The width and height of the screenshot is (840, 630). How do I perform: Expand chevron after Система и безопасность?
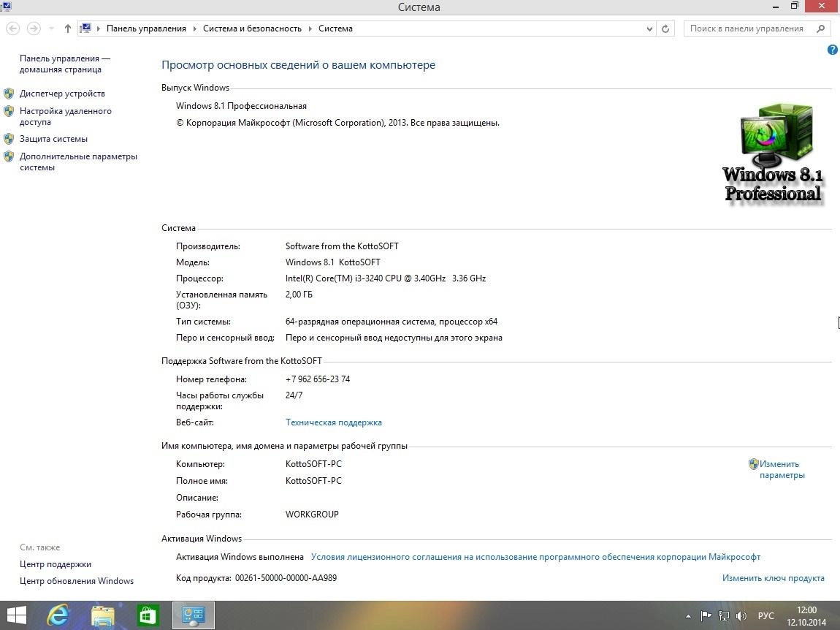pos(310,29)
